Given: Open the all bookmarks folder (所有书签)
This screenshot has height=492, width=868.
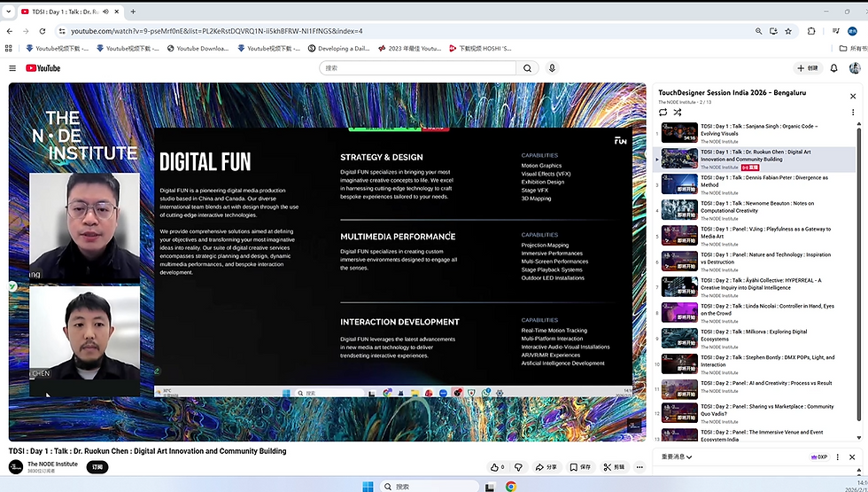Looking at the screenshot, I should [853, 48].
